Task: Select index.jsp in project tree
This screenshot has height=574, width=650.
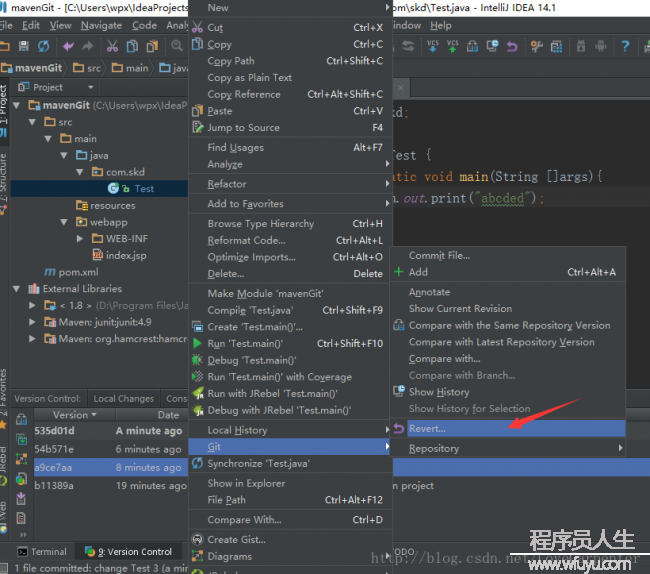Action: pyautogui.click(x=126, y=255)
